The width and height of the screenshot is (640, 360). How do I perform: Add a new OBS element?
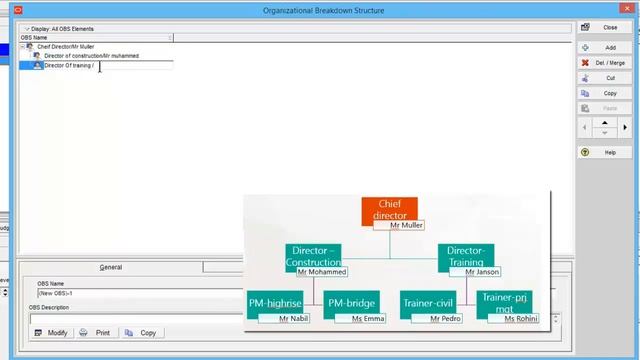point(604,48)
